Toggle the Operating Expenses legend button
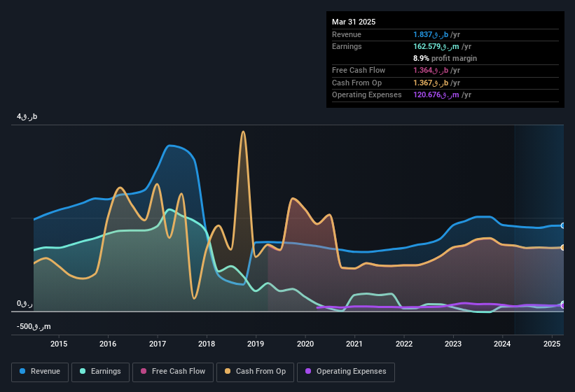This screenshot has height=392, width=575. click(x=346, y=372)
